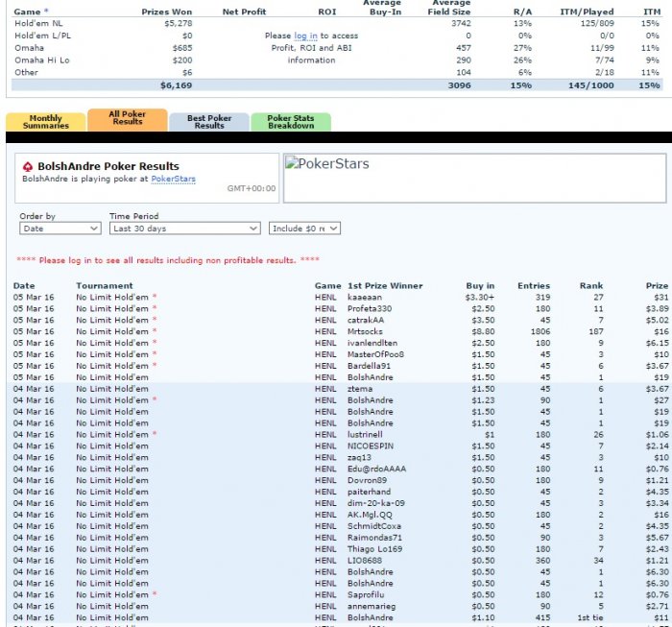Image resolution: width=672 pixels, height=627 pixels.
Task: Click winner name kaaeaan
Action: (365, 297)
